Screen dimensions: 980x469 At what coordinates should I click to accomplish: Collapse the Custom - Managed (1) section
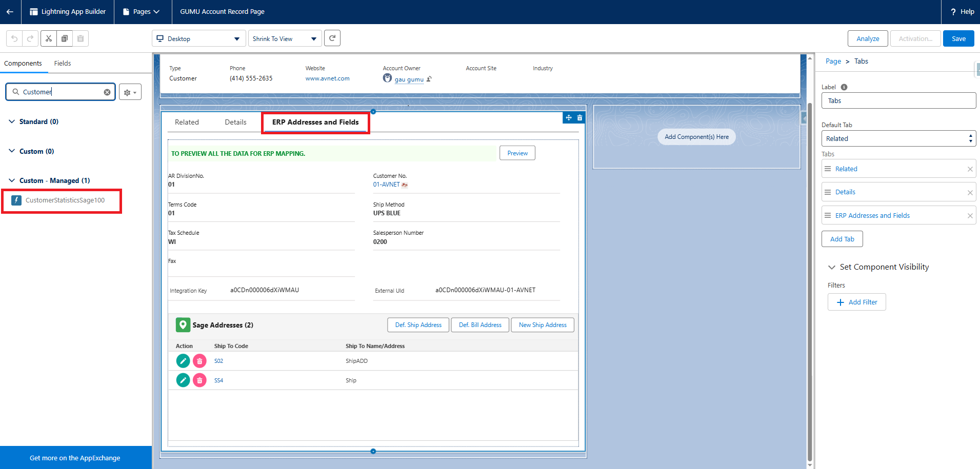tap(12, 180)
